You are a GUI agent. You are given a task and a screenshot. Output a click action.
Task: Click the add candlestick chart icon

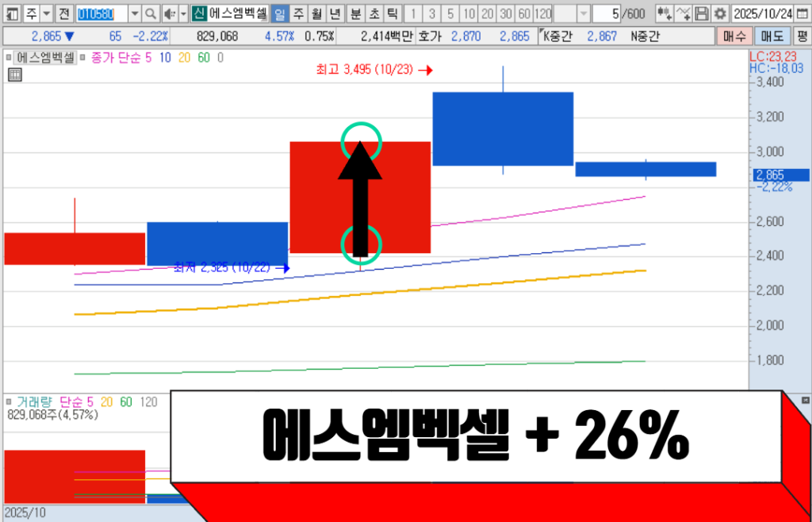665,13
